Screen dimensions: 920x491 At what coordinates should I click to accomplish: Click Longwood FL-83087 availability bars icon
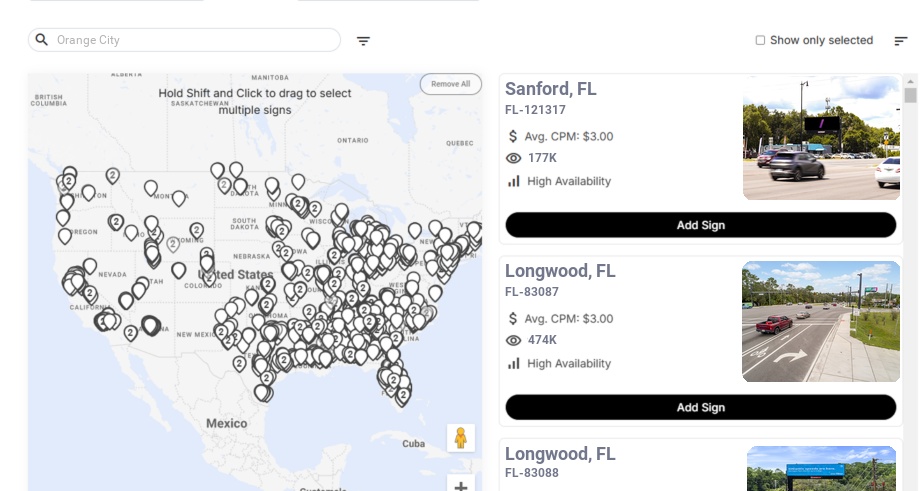[x=514, y=363]
